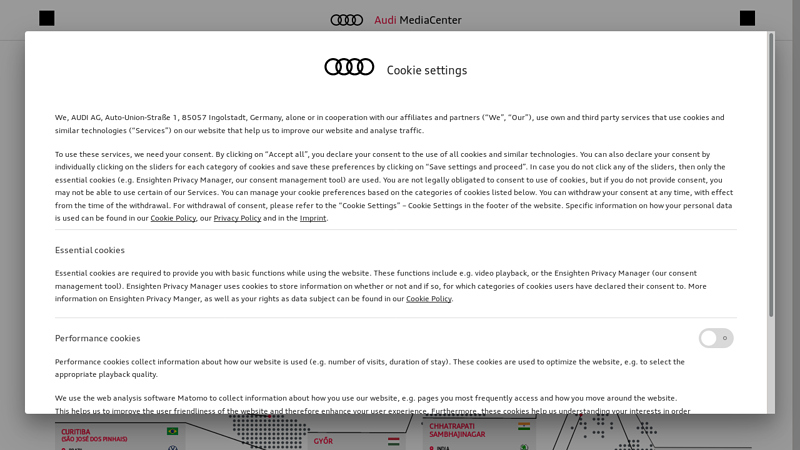Click the Audi rings logo beside Cookie settings
This screenshot has height=450, width=800.
click(x=349, y=67)
